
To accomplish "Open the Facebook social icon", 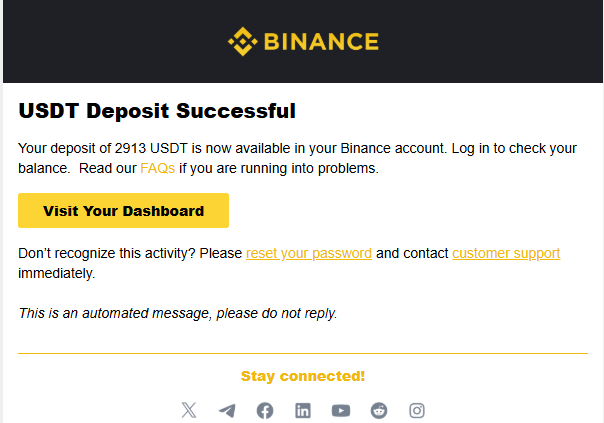I will (265, 410).
